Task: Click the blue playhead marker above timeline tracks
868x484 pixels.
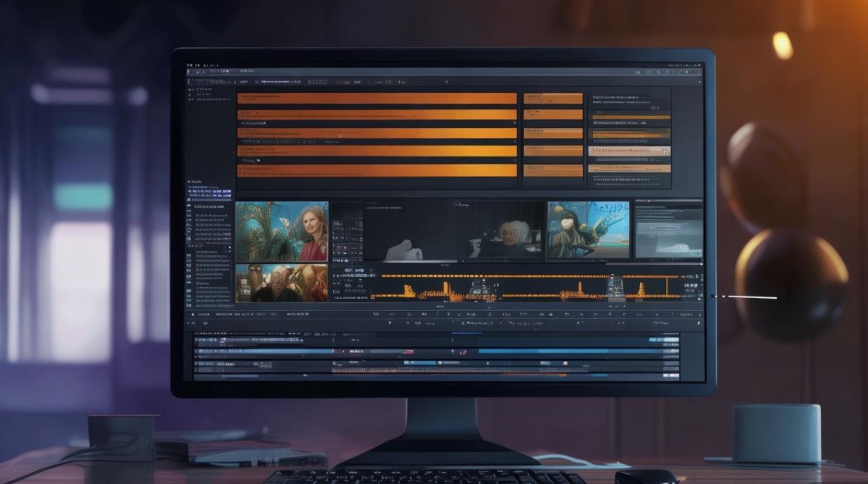Action: click(466, 334)
